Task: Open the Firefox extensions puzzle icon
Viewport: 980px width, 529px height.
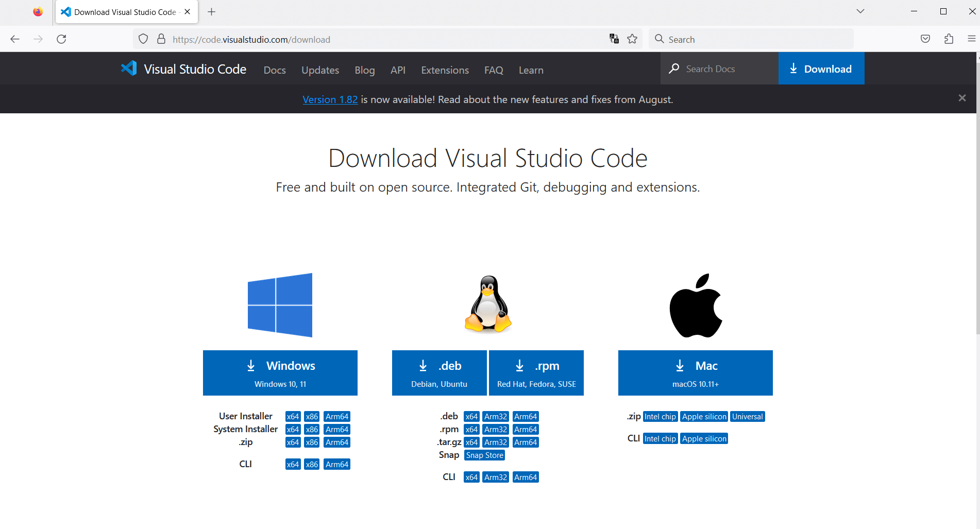Action: (x=949, y=39)
